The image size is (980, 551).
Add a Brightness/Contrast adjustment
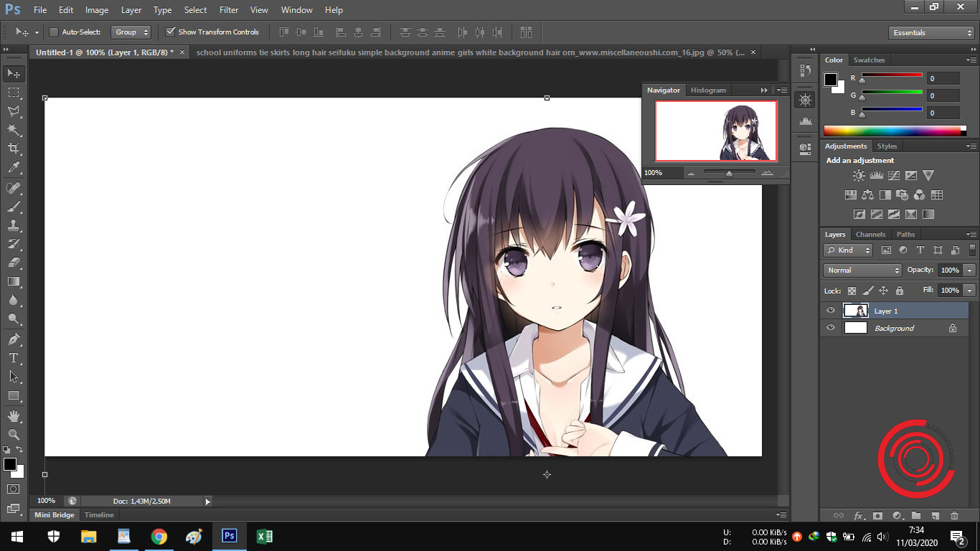click(859, 175)
